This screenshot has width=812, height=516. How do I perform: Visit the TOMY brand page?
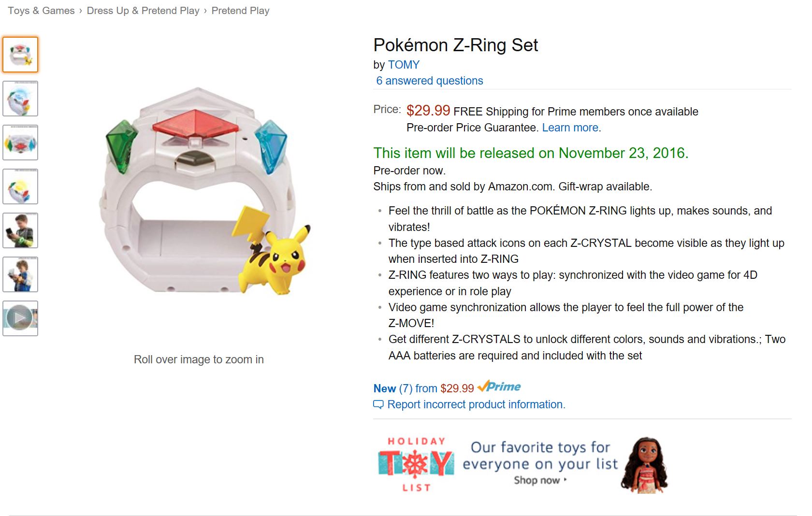click(404, 65)
